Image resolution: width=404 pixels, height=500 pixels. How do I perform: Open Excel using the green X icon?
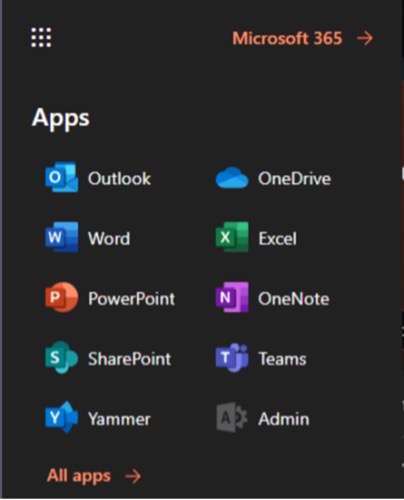(232, 237)
